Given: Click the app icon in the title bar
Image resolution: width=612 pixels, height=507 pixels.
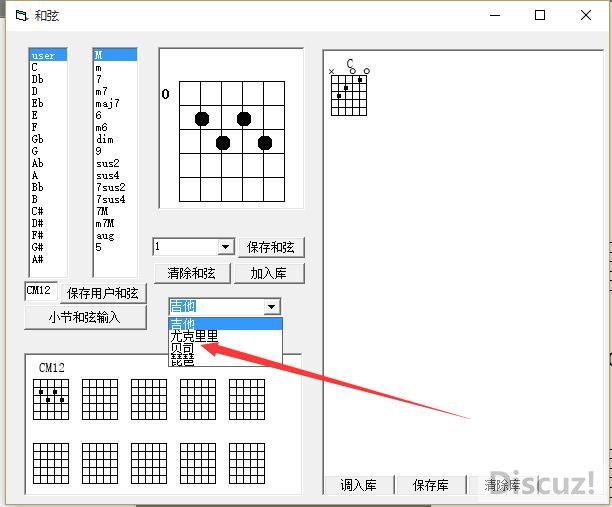Looking at the screenshot, I should pos(20,15).
